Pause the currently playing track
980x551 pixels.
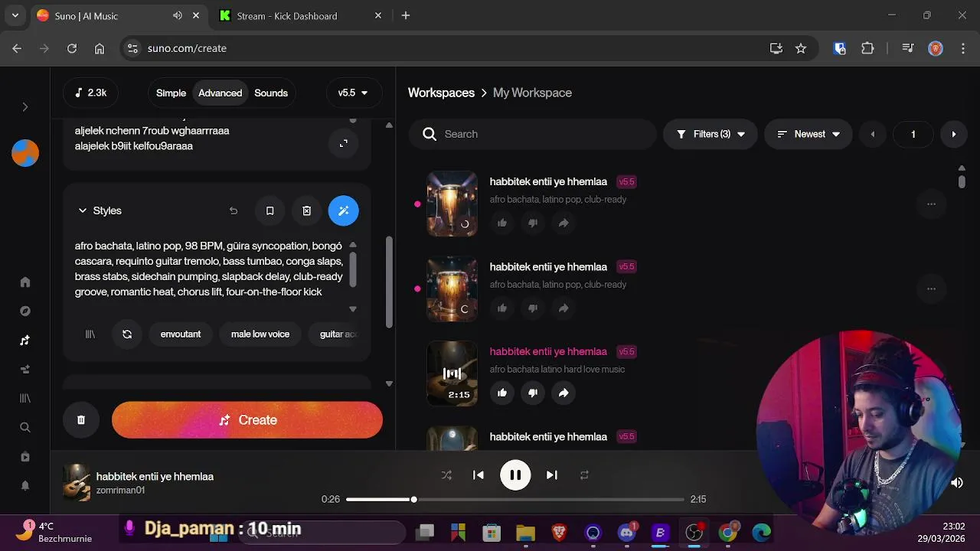tap(515, 475)
